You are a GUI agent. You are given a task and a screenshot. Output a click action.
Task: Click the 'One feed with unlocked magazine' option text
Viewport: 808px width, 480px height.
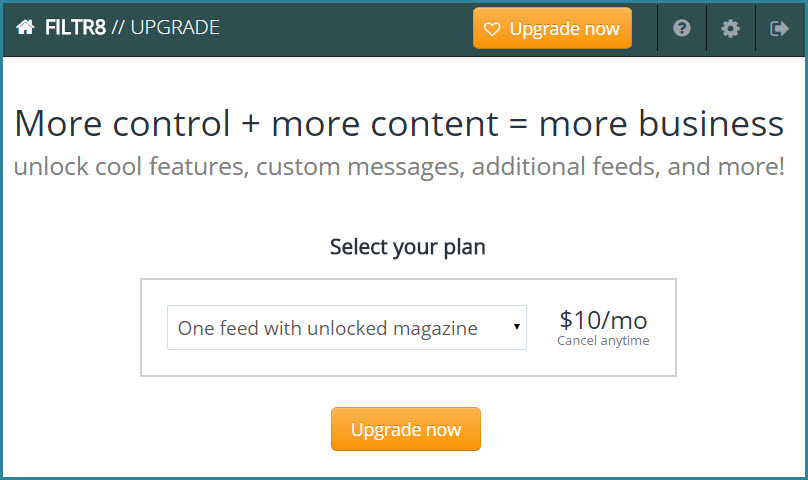click(328, 328)
